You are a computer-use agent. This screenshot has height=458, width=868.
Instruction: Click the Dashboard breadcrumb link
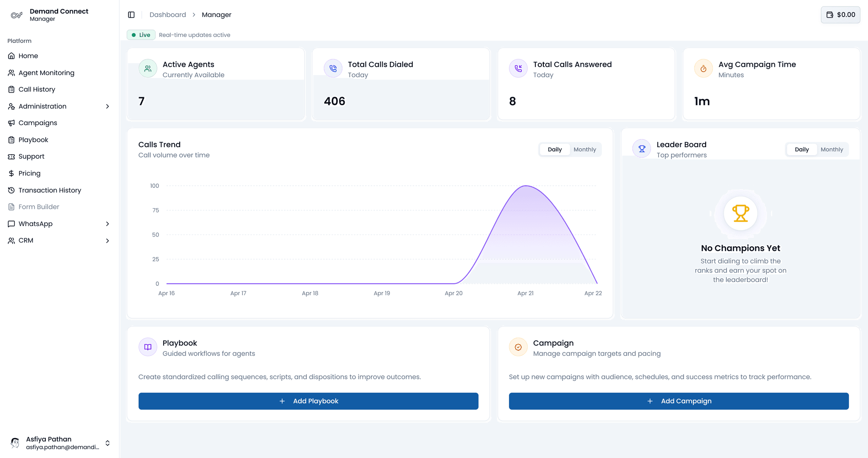pyautogui.click(x=168, y=15)
